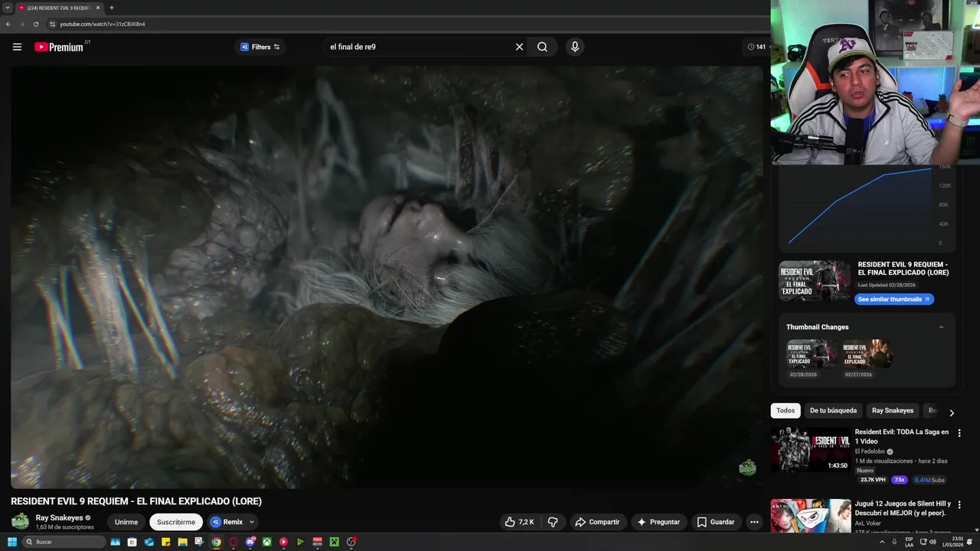Submit search with the magnifying glass

coord(542,47)
